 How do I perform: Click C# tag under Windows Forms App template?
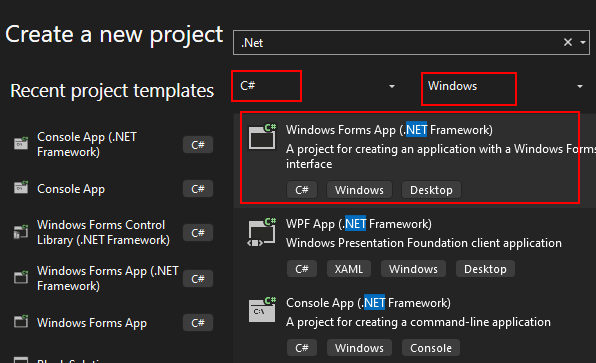(x=302, y=190)
